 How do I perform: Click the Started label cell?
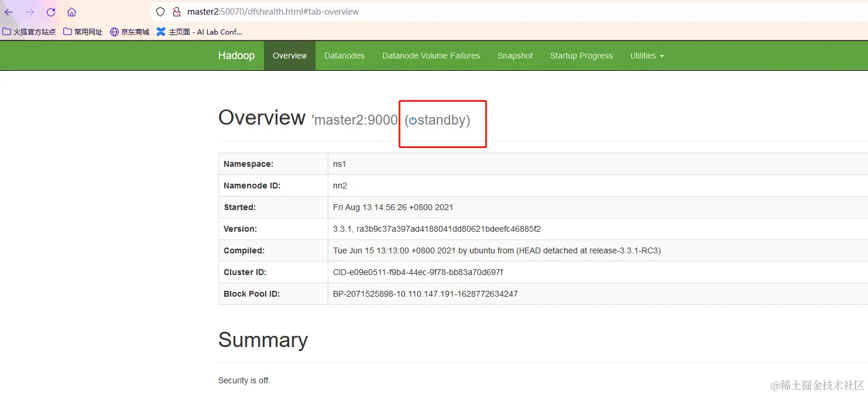273,207
